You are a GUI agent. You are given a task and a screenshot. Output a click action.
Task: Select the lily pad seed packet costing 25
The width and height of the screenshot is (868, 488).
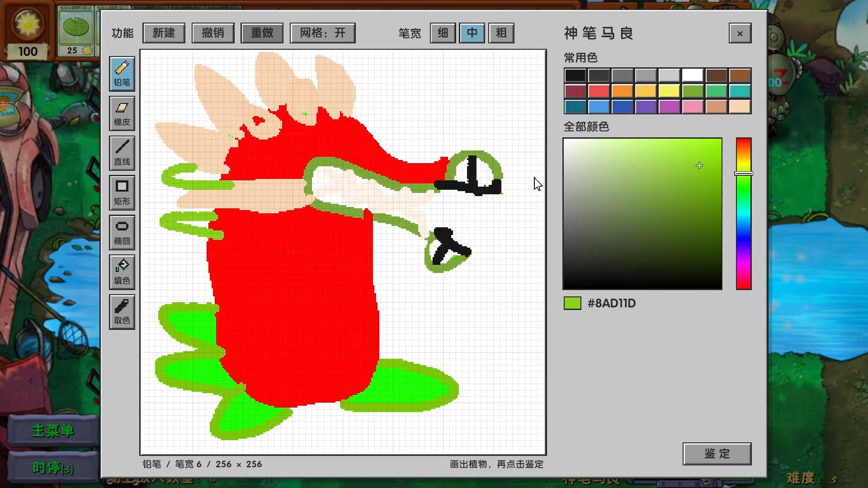(x=76, y=33)
